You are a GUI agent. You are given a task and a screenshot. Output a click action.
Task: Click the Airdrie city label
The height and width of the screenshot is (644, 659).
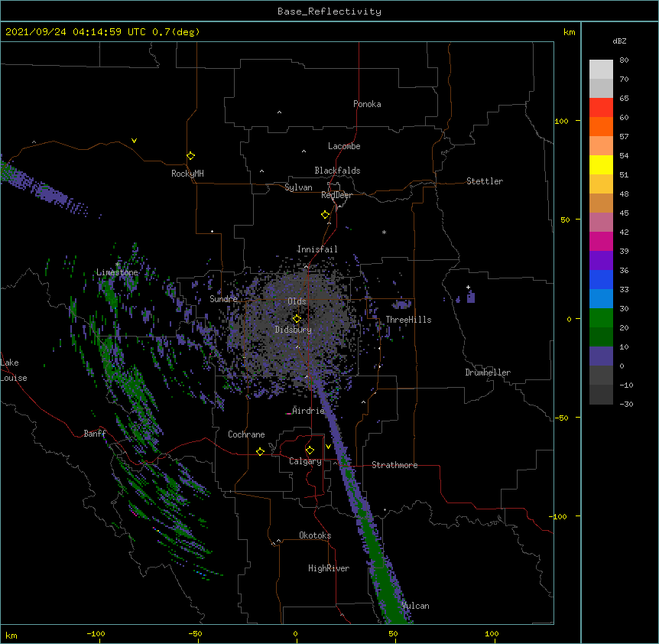coord(309,411)
